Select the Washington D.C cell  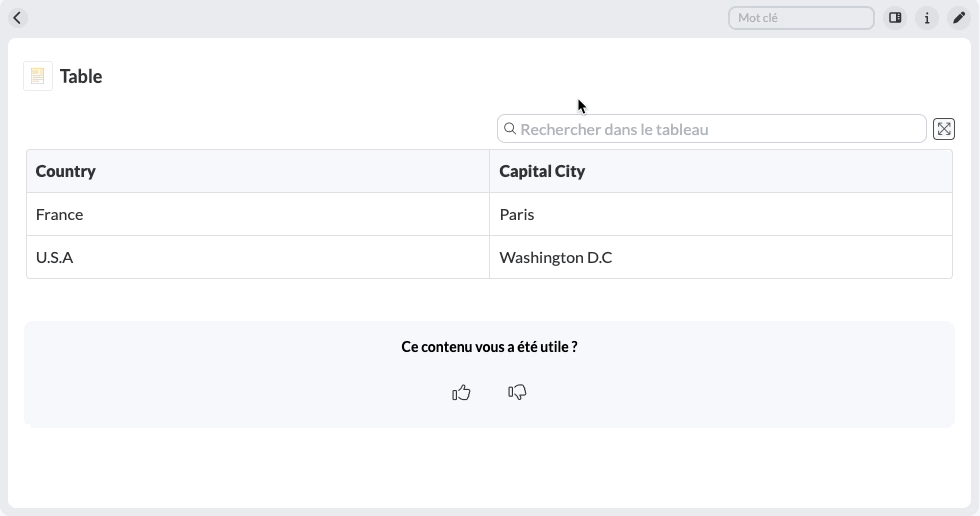click(x=556, y=257)
